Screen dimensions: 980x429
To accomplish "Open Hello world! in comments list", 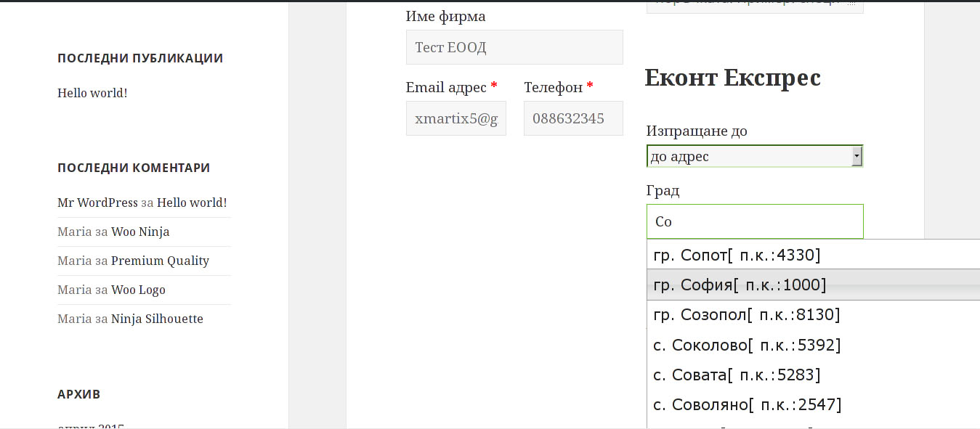I will [192, 203].
